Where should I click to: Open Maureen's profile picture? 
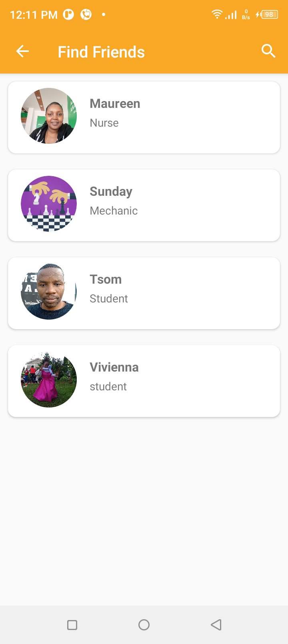pos(49,116)
